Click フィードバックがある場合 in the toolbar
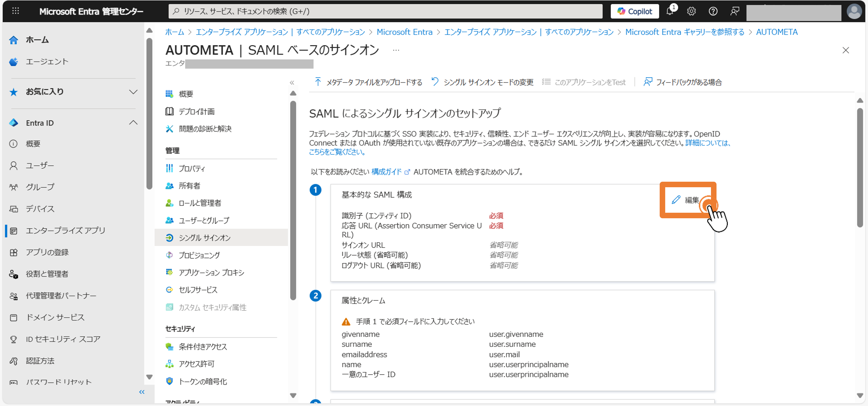The width and height of the screenshot is (868, 406). coord(683,82)
